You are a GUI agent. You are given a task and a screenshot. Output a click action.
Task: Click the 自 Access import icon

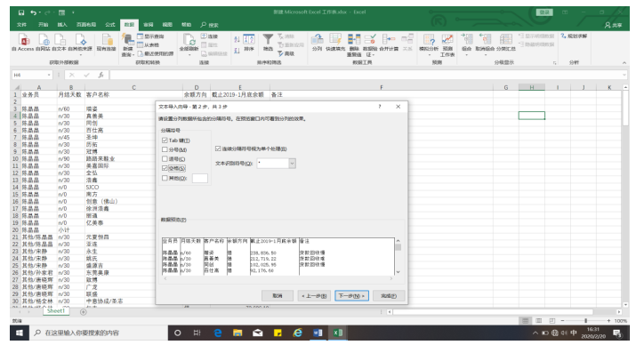24,40
